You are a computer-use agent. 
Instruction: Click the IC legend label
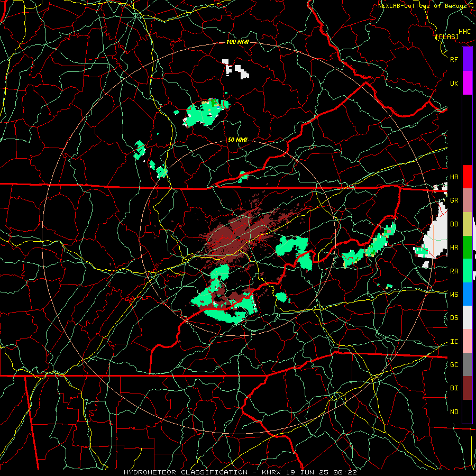[454, 342]
